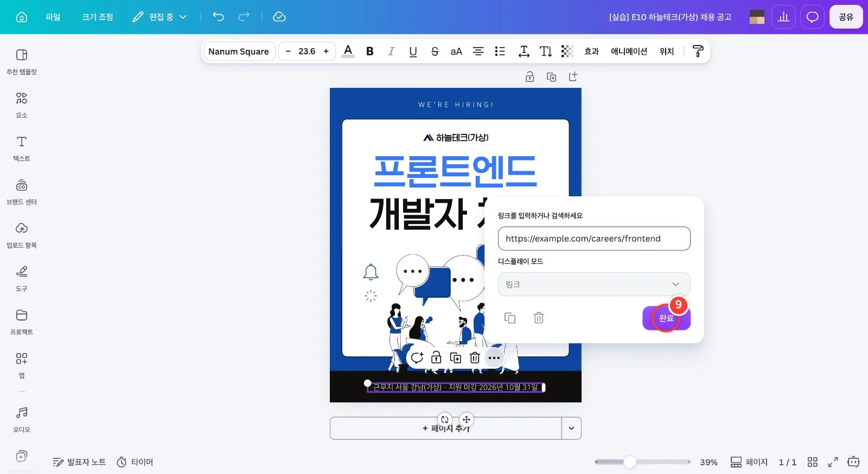Open 업로드 항목 panel
868x474 pixels.
(x=22, y=235)
